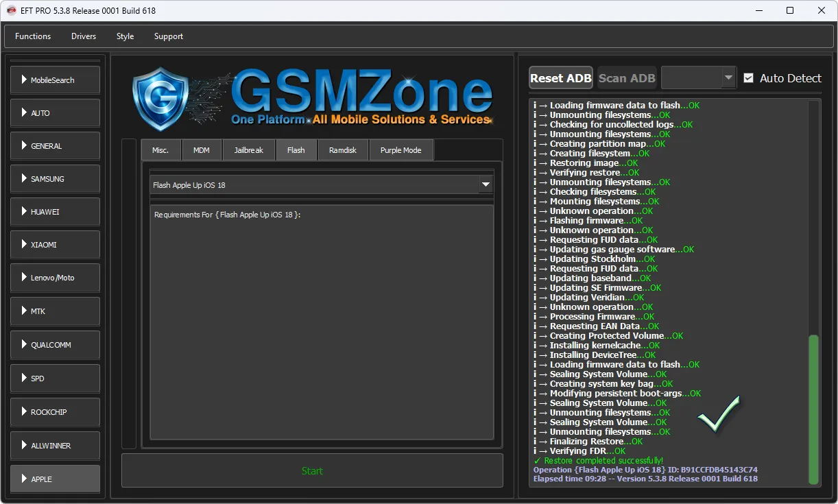The image size is (838, 504).
Task: Open the Drivers menu
Action: (84, 36)
